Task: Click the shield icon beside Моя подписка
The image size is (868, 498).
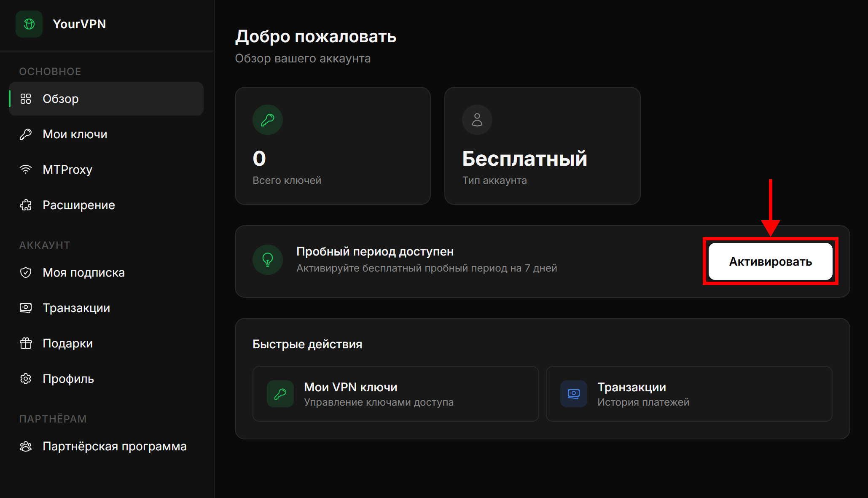Action: [26, 272]
